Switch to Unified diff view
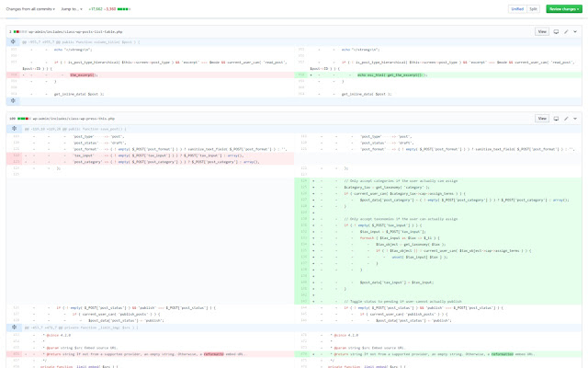Viewport: 588px width, 368px height. tap(518, 8)
